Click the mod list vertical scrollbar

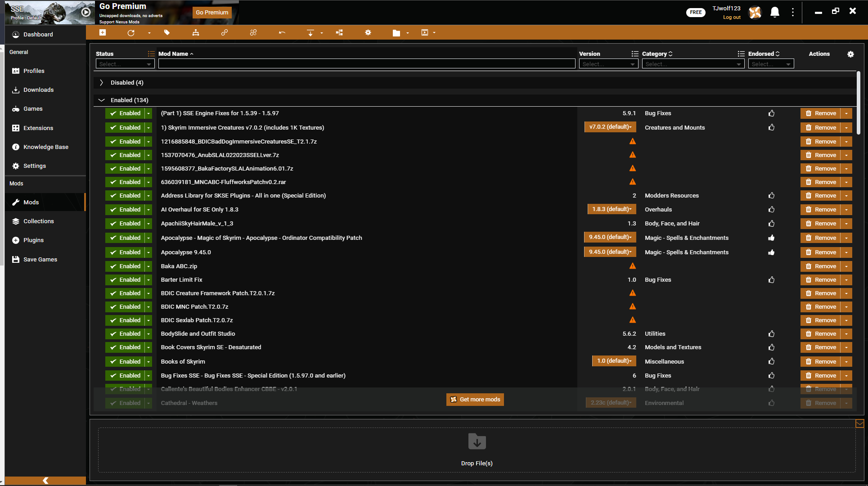click(859, 103)
